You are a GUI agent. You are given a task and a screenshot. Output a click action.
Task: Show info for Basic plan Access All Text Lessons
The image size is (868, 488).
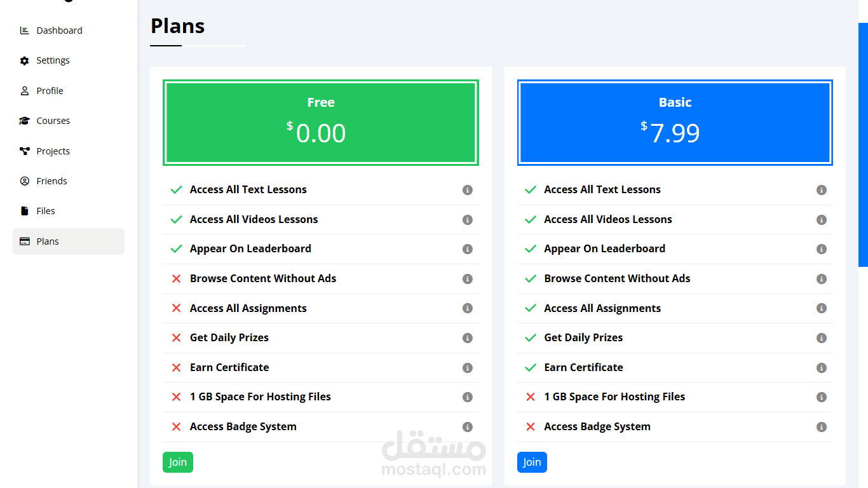click(x=822, y=190)
